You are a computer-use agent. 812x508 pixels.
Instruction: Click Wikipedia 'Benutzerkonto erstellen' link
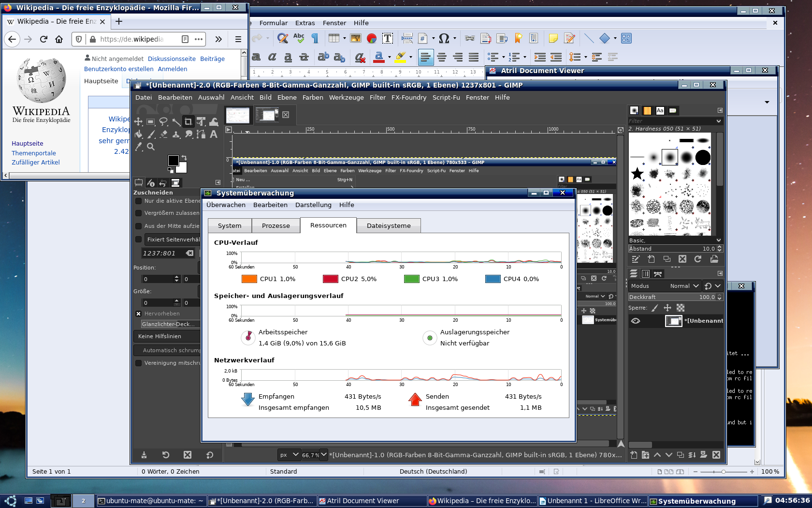[119, 69]
